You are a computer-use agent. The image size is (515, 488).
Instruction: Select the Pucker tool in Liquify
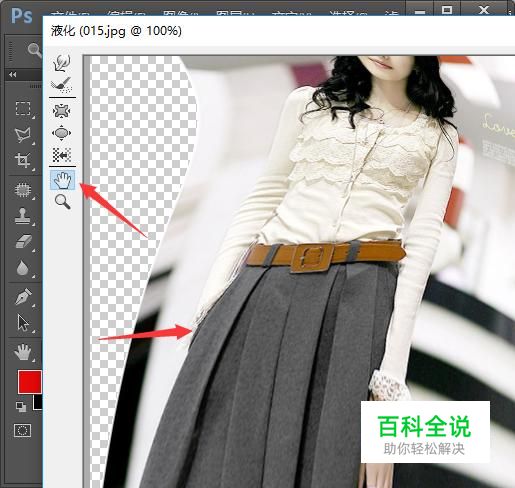62,111
